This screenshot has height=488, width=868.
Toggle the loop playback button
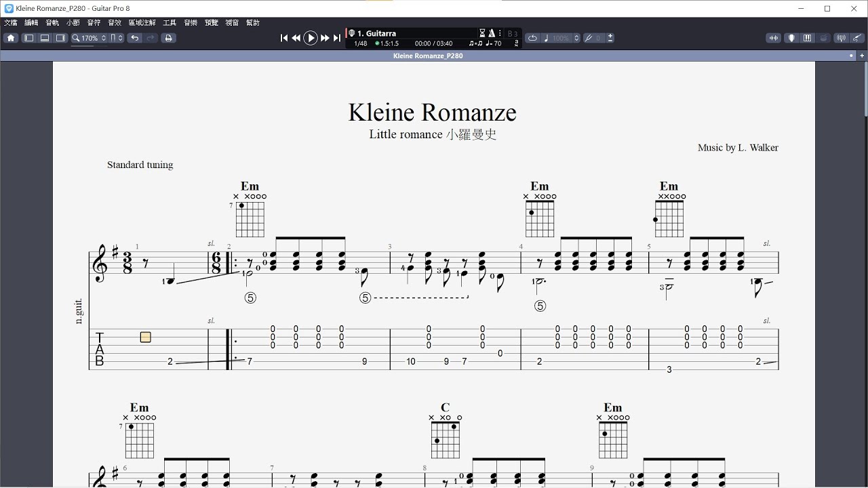532,38
